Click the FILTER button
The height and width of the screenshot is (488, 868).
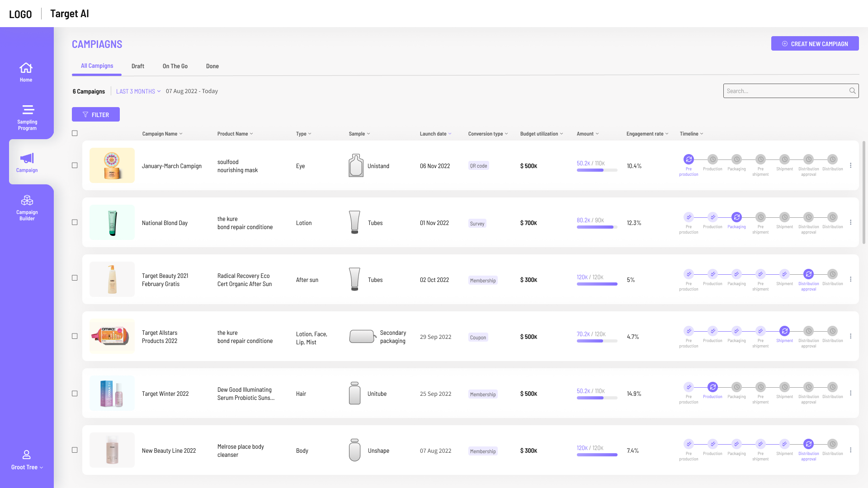coord(96,114)
